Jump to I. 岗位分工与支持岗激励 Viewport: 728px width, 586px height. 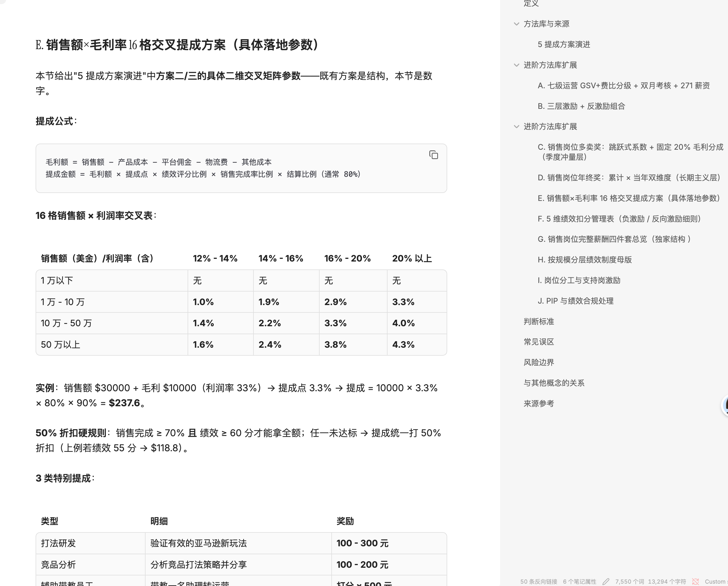579,280
